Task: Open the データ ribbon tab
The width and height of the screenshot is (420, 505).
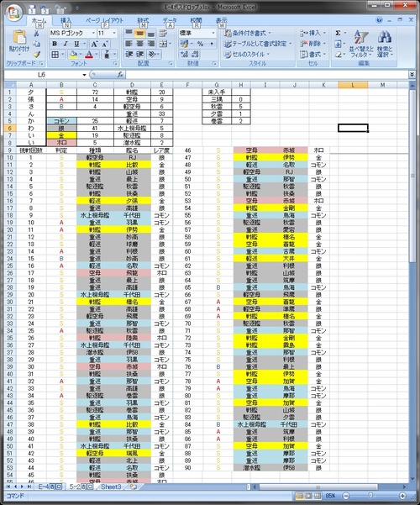Action: click(x=170, y=21)
